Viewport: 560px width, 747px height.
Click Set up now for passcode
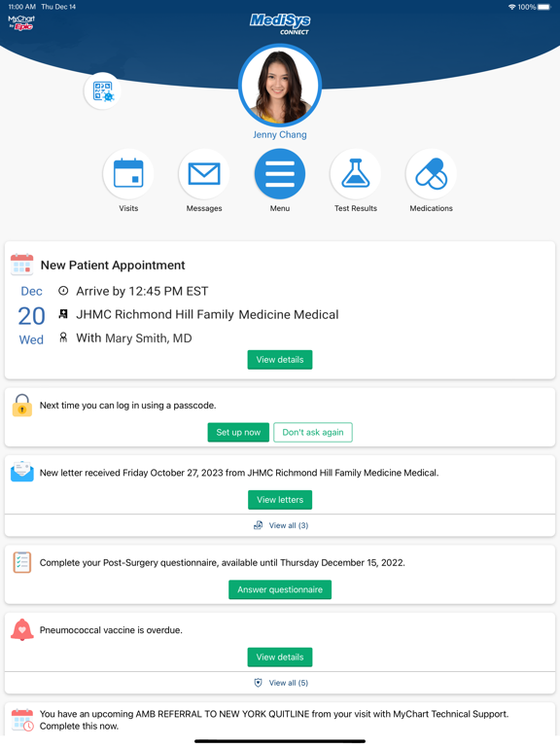click(238, 432)
